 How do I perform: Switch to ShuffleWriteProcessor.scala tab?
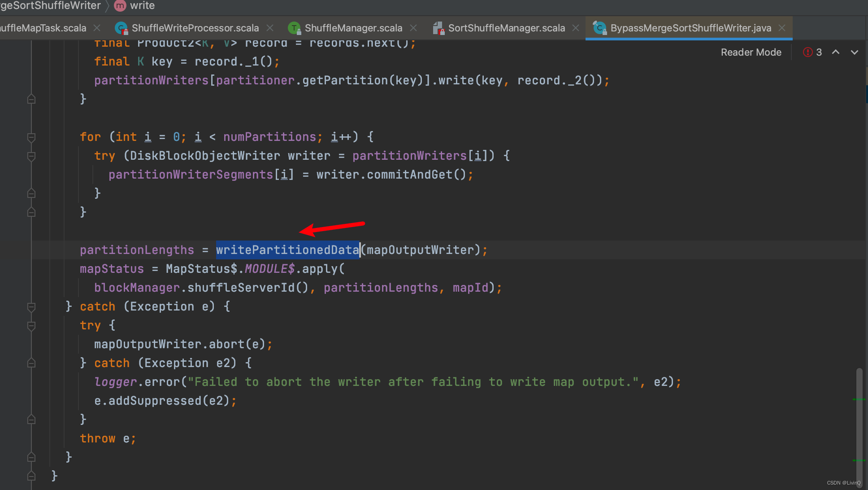195,28
